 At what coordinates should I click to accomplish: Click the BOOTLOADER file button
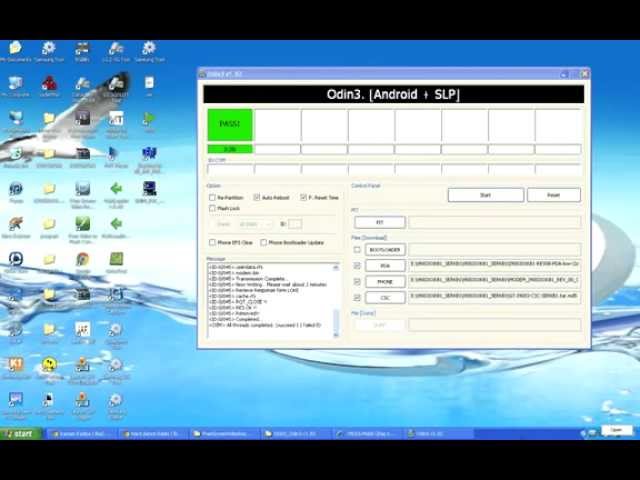pos(385,250)
